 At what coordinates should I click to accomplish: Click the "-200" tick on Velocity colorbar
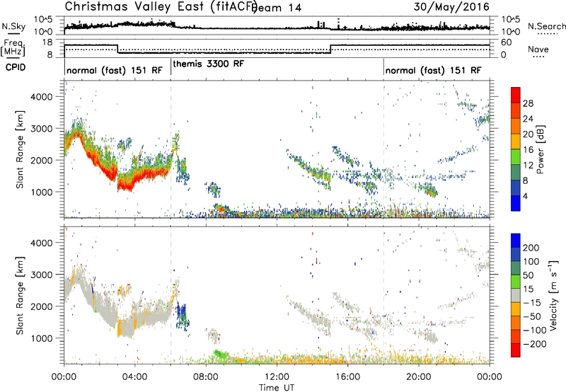click(x=534, y=344)
